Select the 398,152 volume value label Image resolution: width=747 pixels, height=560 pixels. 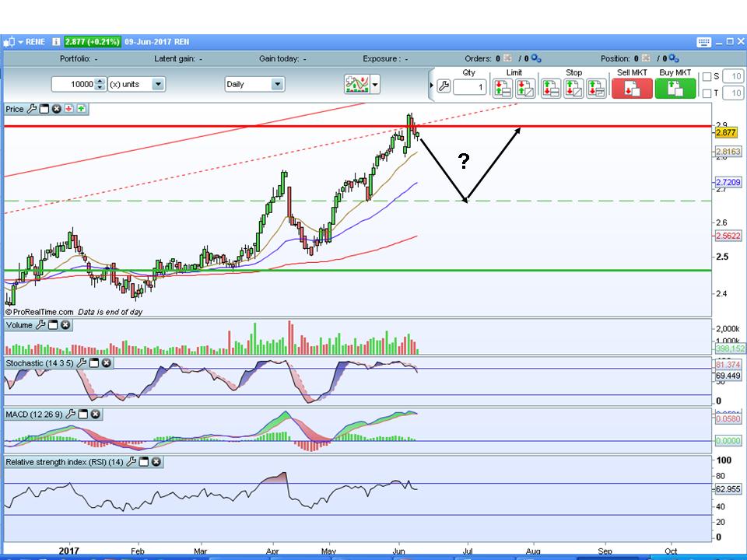tap(730, 348)
